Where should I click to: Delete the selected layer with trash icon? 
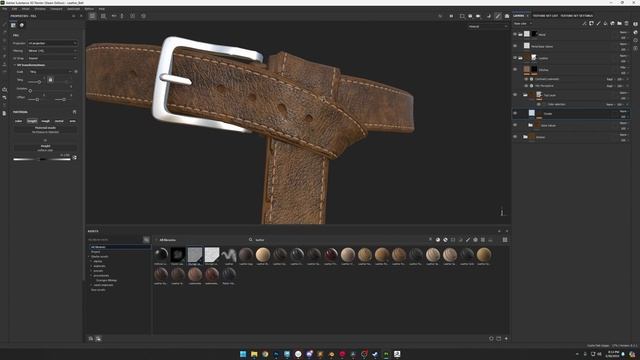[x=627, y=24]
